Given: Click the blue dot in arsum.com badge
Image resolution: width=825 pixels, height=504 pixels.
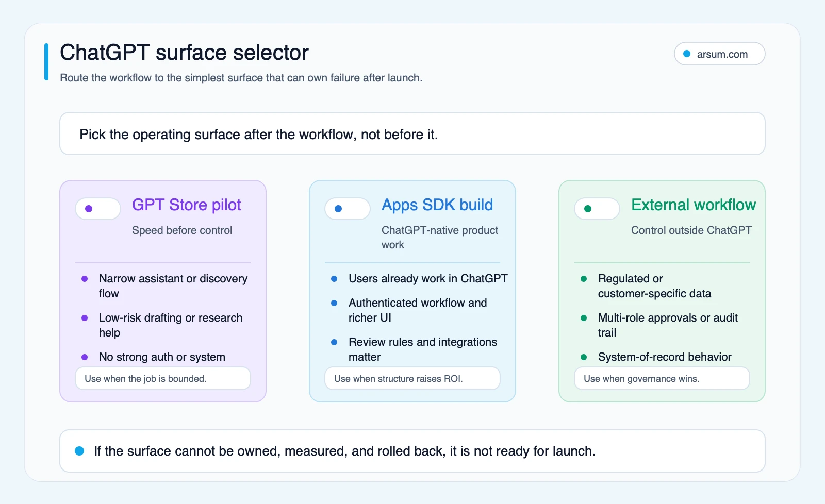Looking at the screenshot, I should pos(687,54).
